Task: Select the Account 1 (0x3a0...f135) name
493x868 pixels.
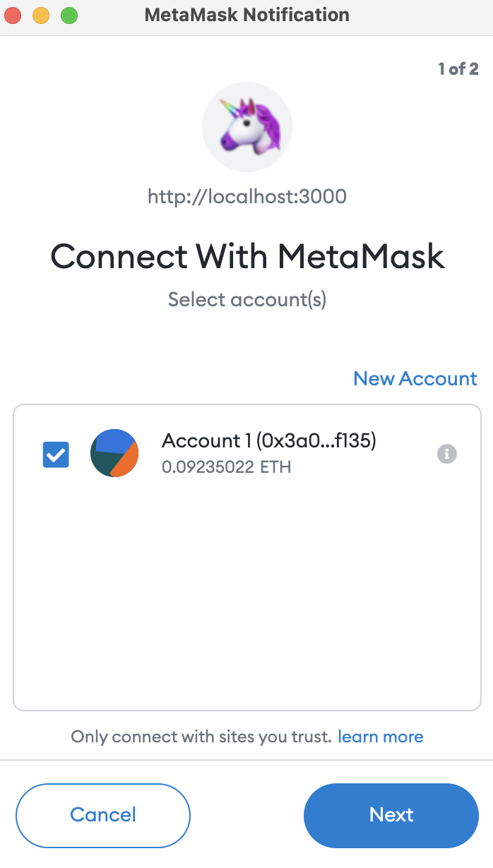Action: click(x=269, y=441)
